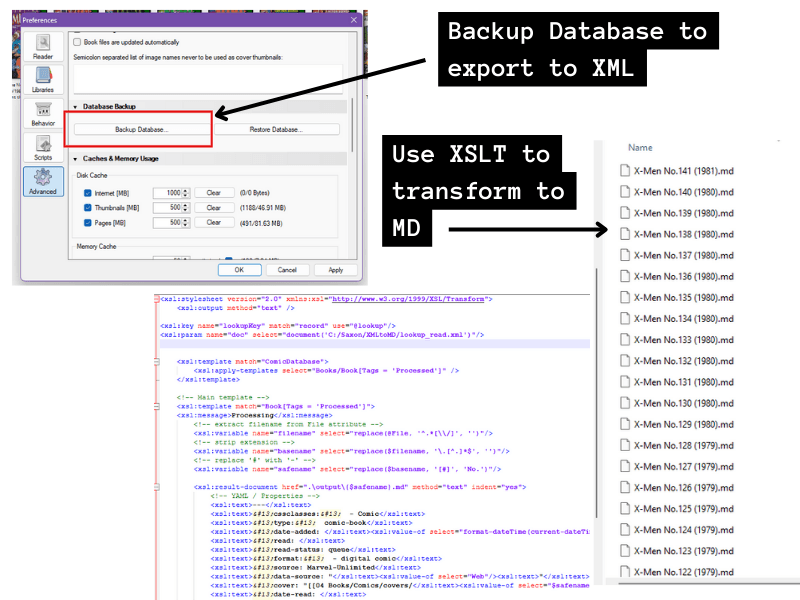This screenshot has height=600, width=800.
Task: Clear the Pages disk cache
Action: [213, 222]
